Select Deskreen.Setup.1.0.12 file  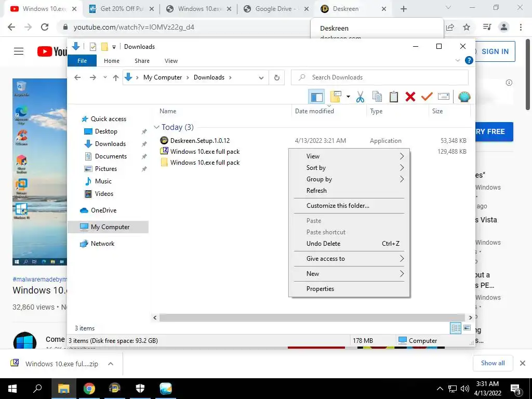(x=200, y=140)
